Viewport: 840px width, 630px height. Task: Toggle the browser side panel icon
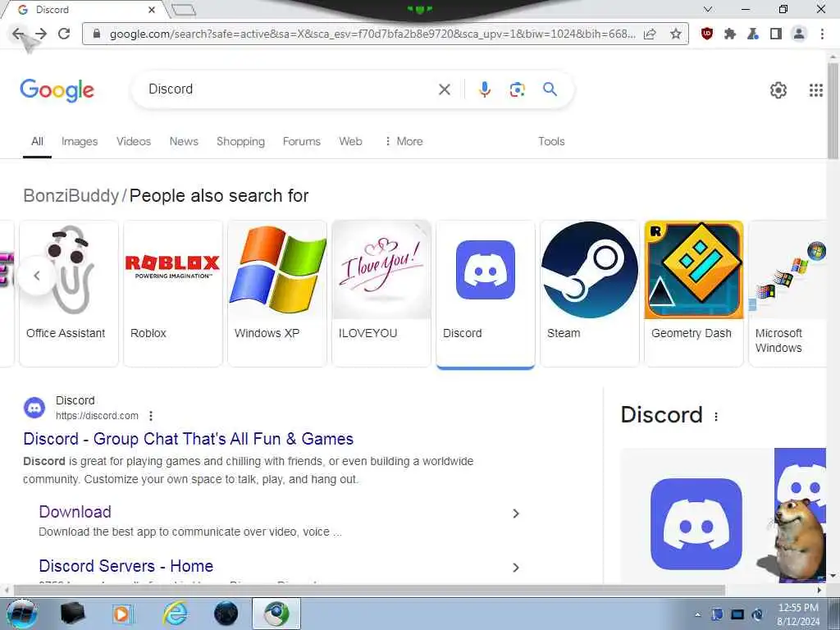[x=776, y=34]
